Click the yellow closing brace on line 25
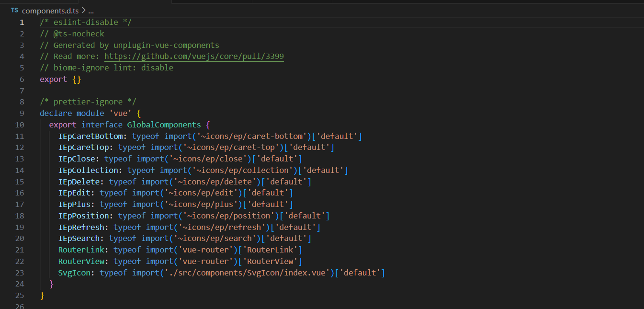 pos(42,296)
